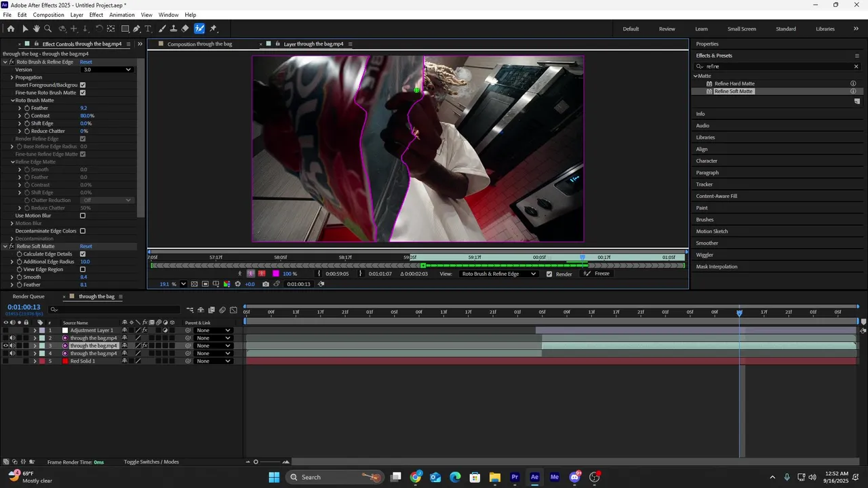Open the Animation menu
Viewport: 868px width, 488px height.
(122, 15)
